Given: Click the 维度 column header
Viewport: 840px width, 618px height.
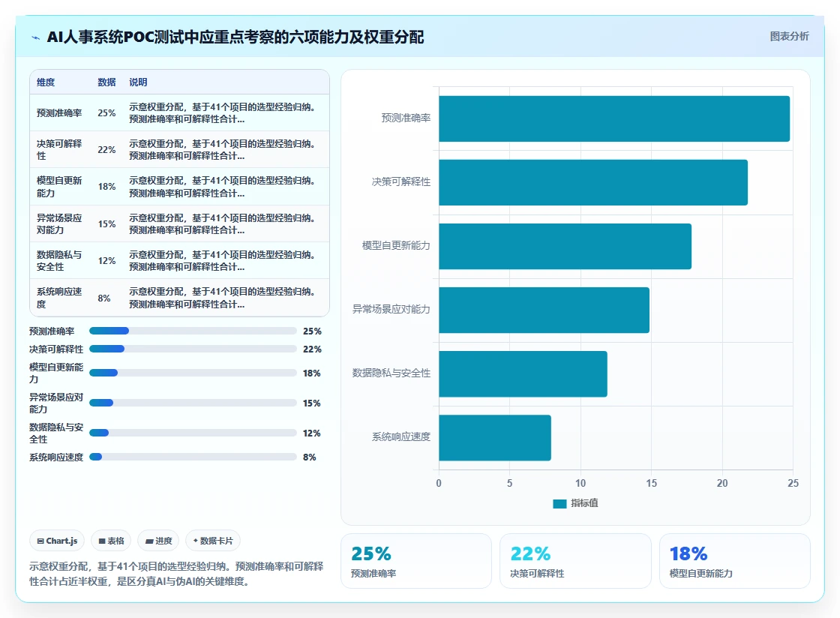Looking at the screenshot, I should [x=46, y=82].
